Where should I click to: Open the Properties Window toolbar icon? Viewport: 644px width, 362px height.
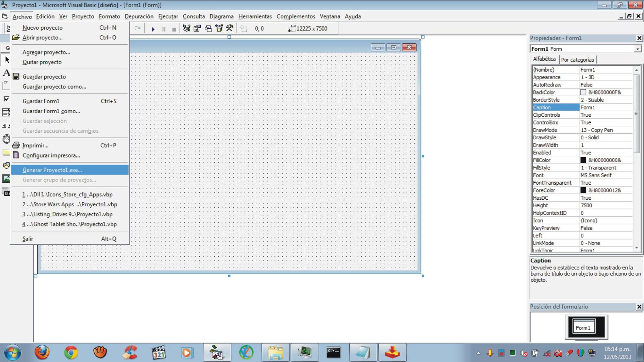[197, 28]
